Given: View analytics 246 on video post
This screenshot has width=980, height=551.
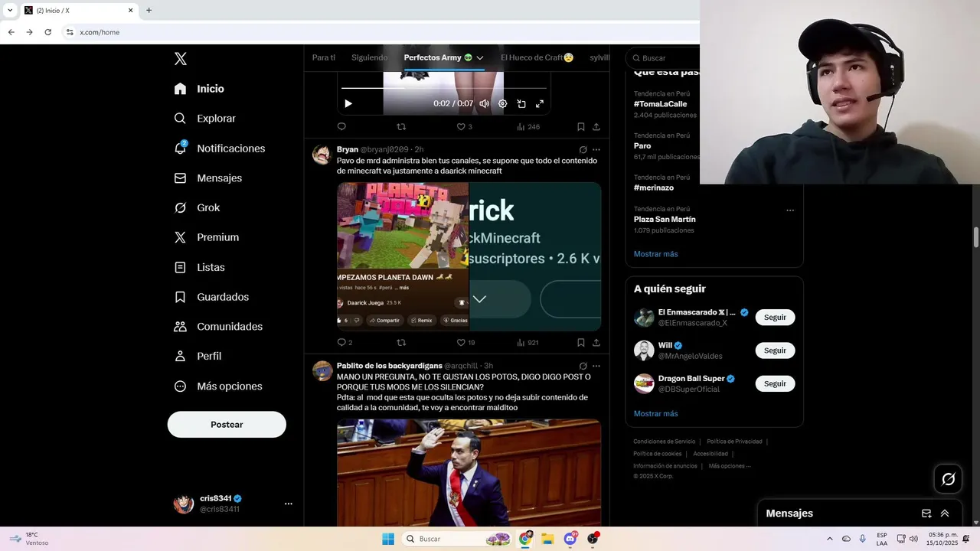Looking at the screenshot, I should point(528,127).
